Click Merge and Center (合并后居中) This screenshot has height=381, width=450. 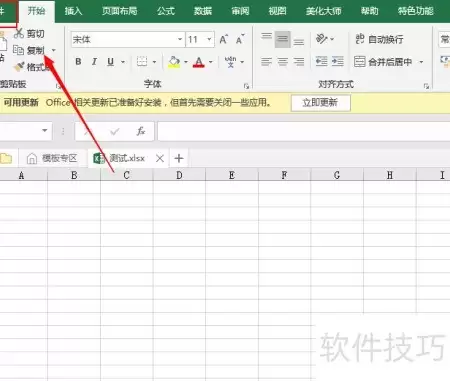383,62
